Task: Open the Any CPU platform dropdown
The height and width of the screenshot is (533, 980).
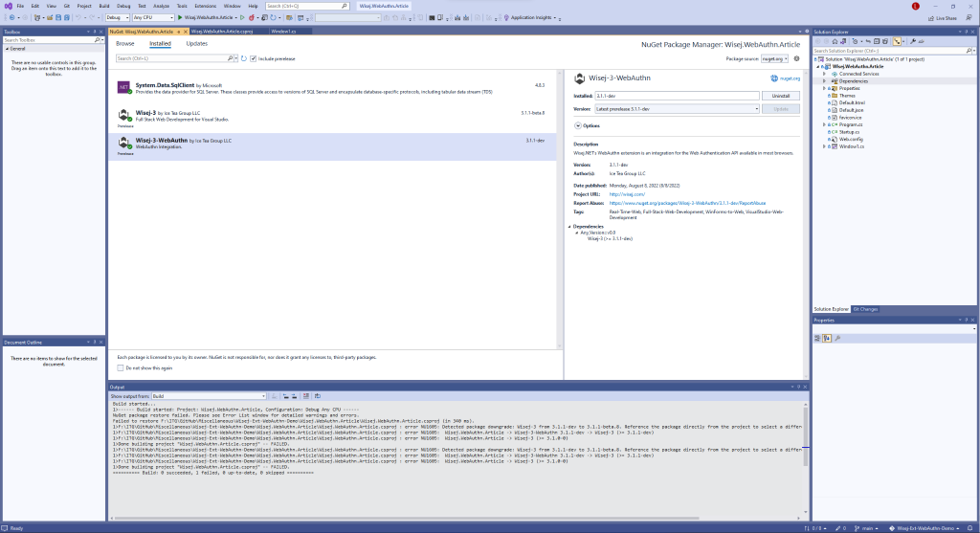Action: point(153,17)
